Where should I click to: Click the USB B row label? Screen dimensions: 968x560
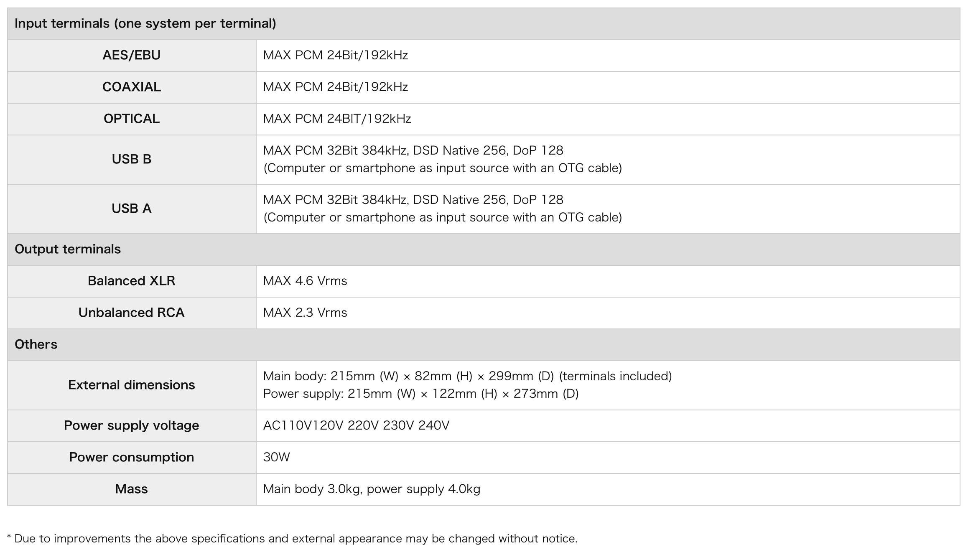tap(131, 159)
